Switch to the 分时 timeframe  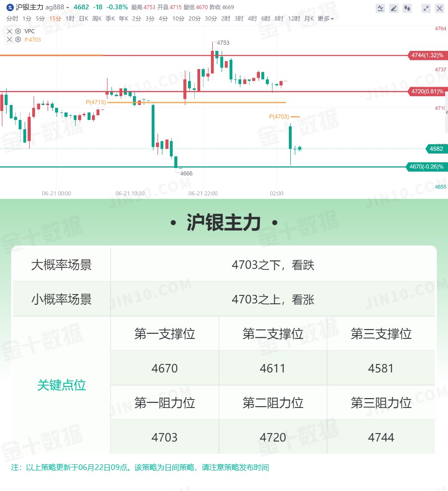pos(12,19)
